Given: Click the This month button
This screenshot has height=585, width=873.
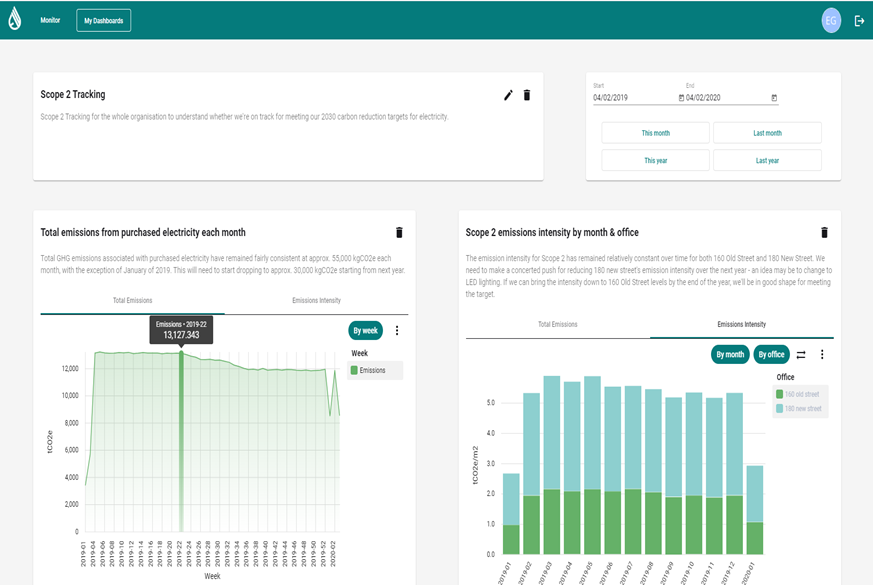Looking at the screenshot, I should [655, 133].
